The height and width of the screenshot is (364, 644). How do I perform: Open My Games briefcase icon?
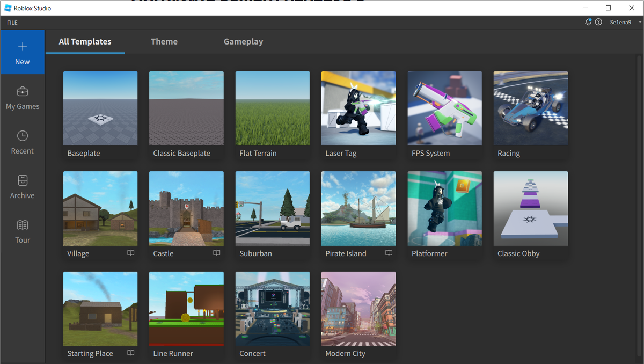[23, 91]
